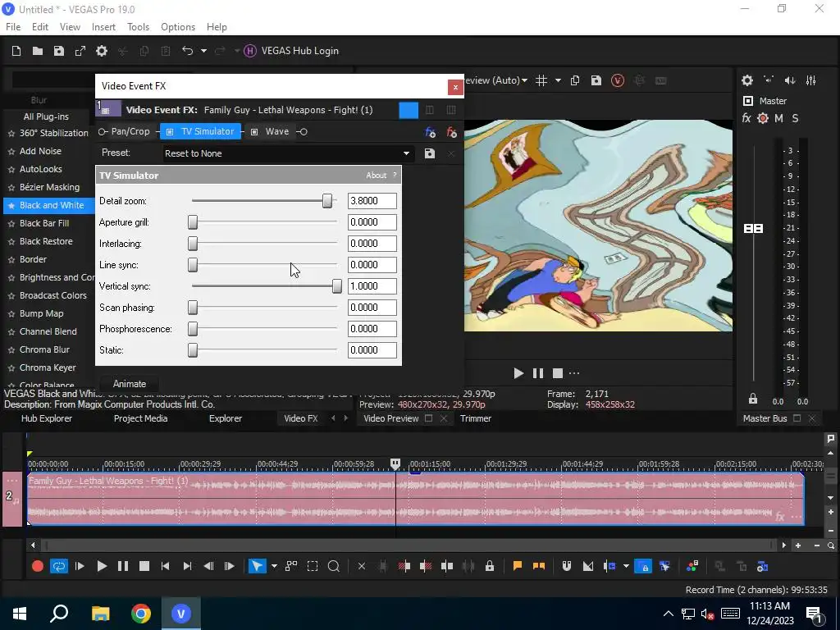This screenshot has width=840, height=630.
Task: Insert a marker with the flag icon
Action: click(x=518, y=566)
